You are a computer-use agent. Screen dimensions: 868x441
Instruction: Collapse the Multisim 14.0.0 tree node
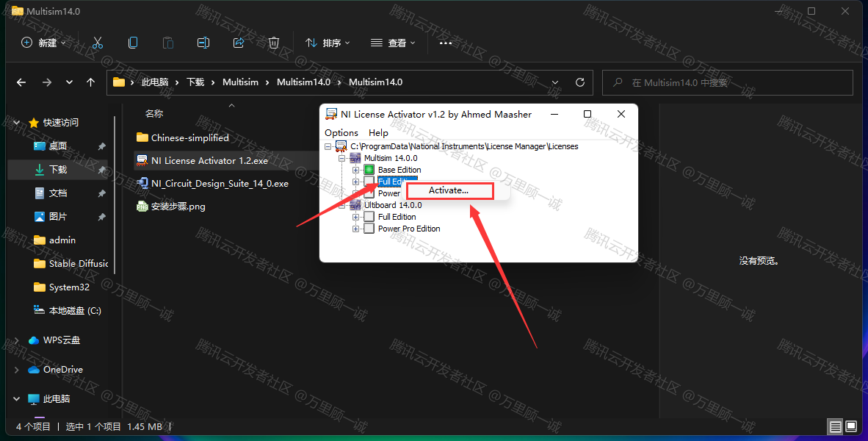point(342,158)
